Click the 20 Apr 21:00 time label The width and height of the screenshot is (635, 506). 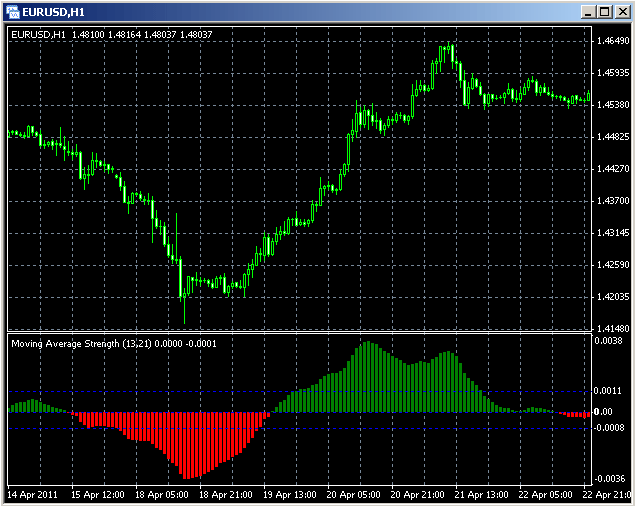click(x=418, y=495)
